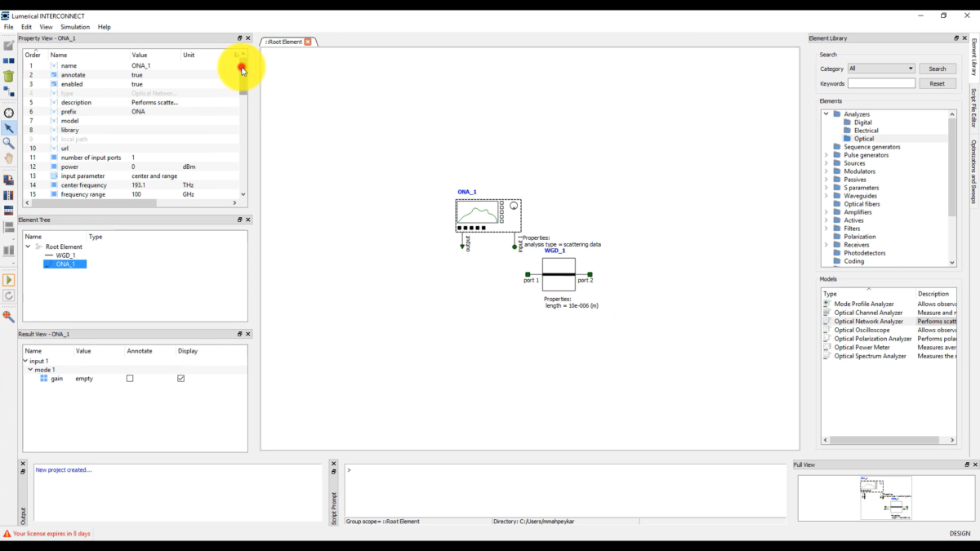The height and width of the screenshot is (551, 980).
Task: Select the hand pan tool
Action: coord(9,158)
